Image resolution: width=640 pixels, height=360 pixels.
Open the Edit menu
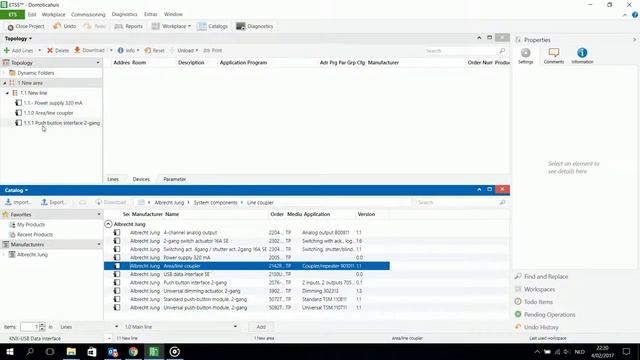click(32, 14)
